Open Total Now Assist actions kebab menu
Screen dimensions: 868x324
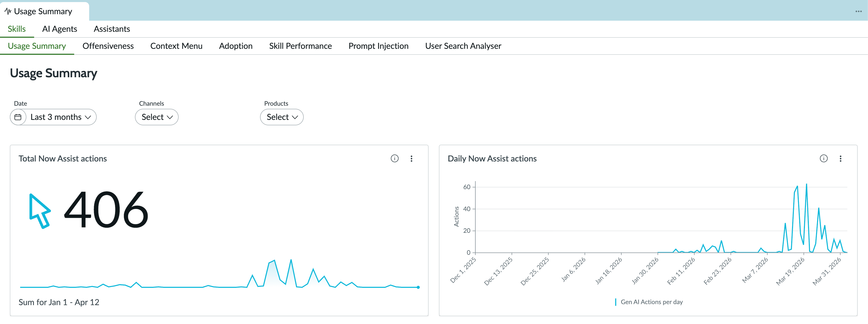click(411, 158)
